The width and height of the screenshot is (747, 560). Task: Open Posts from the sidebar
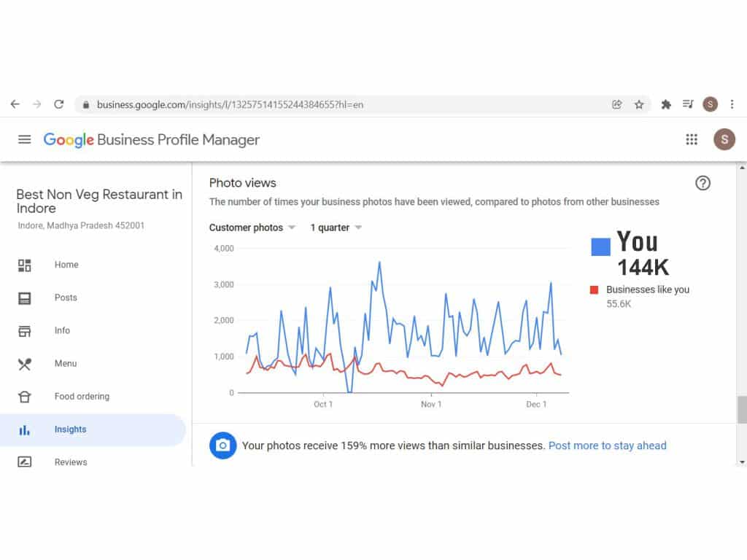coord(66,297)
